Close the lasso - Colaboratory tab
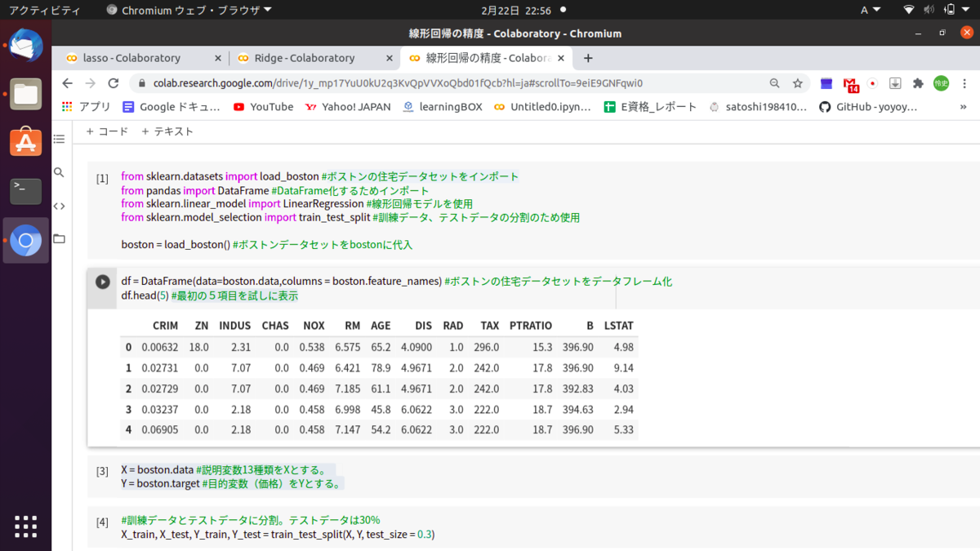The image size is (980, 551). coord(217,58)
